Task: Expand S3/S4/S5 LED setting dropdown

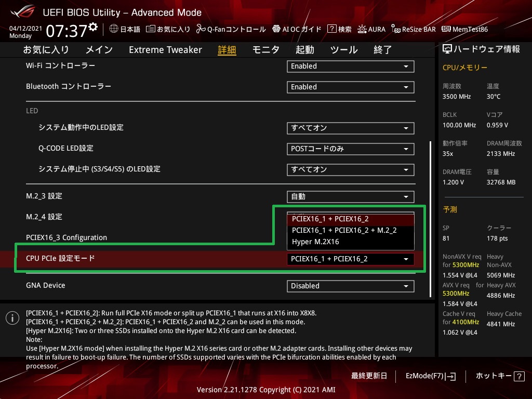Action: pos(351,170)
